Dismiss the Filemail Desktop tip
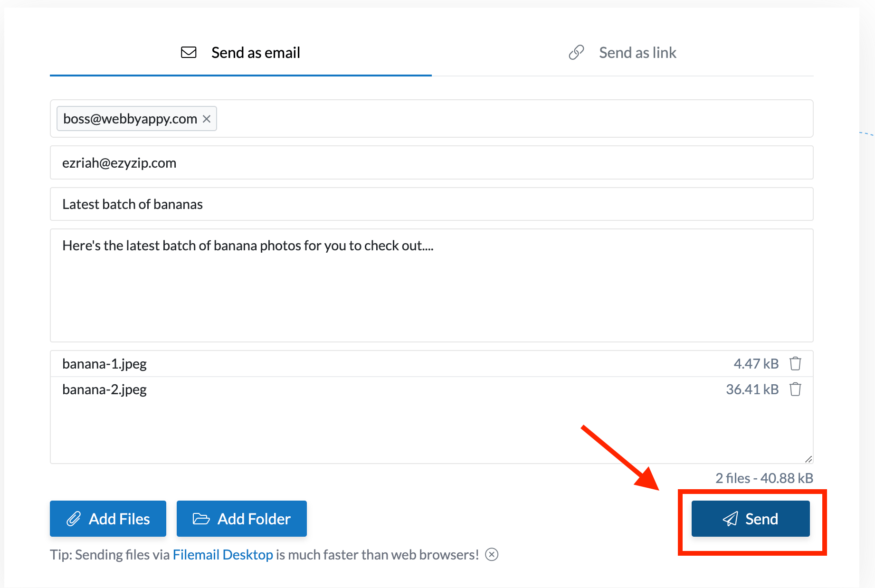Screen dimensions: 875x588 [x=493, y=554]
